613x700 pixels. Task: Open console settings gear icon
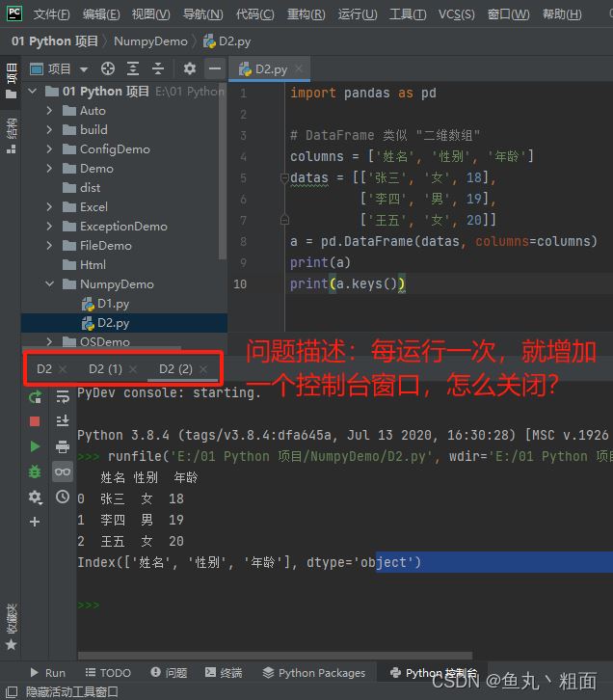[35, 497]
